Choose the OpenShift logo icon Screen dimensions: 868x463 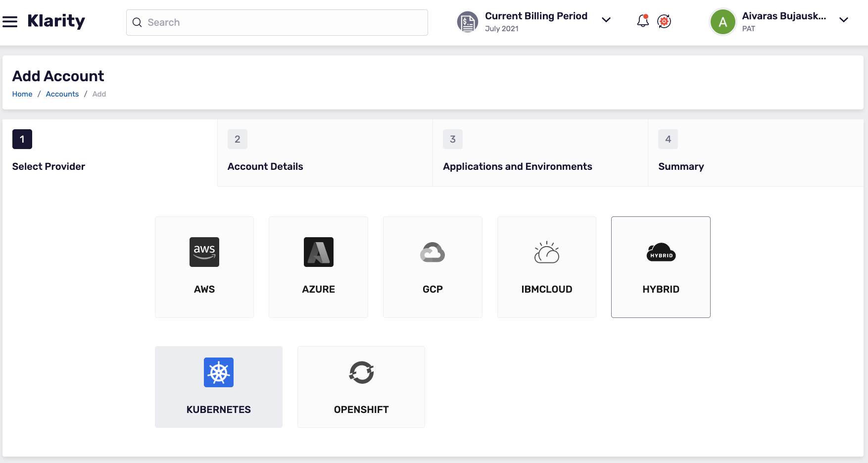click(361, 372)
